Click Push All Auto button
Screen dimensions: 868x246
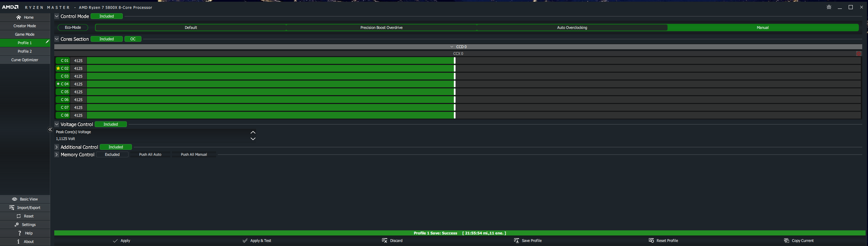[150, 155]
